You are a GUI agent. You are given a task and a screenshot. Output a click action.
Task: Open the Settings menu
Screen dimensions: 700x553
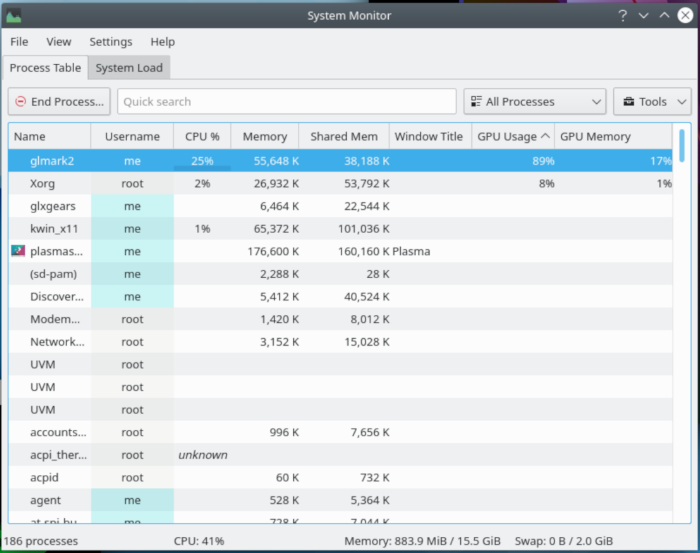pyautogui.click(x=110, y=42)
